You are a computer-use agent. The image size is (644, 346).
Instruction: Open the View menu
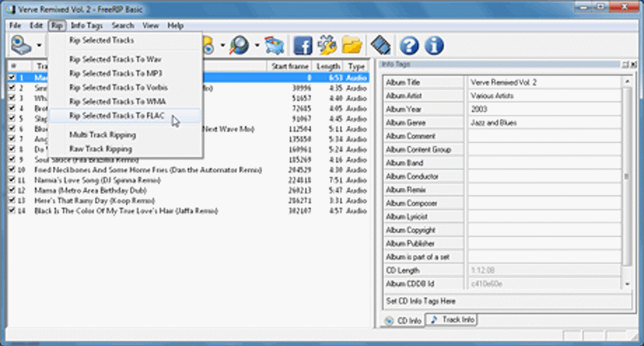(x=150, y=25)
